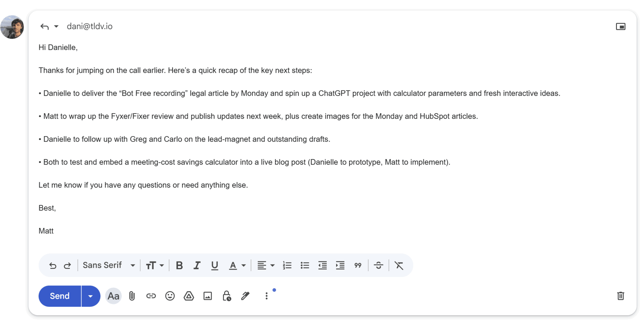Pop out the compose window

coord(621,26)
